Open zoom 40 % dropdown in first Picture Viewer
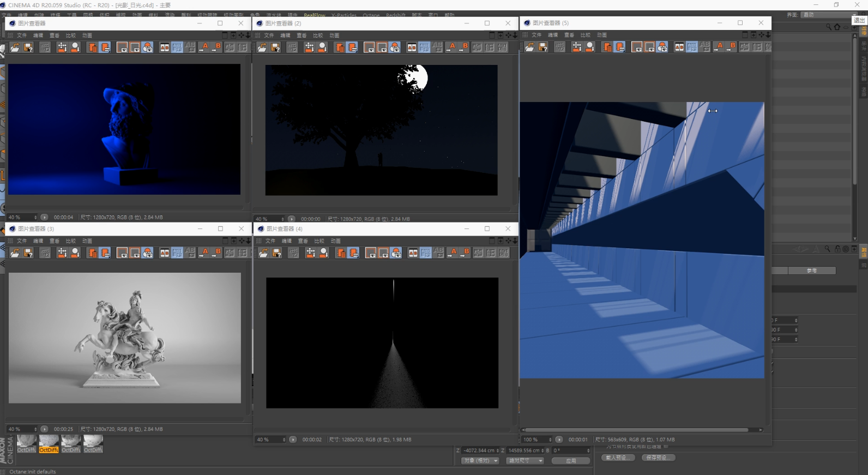 [x=22, y=217]
